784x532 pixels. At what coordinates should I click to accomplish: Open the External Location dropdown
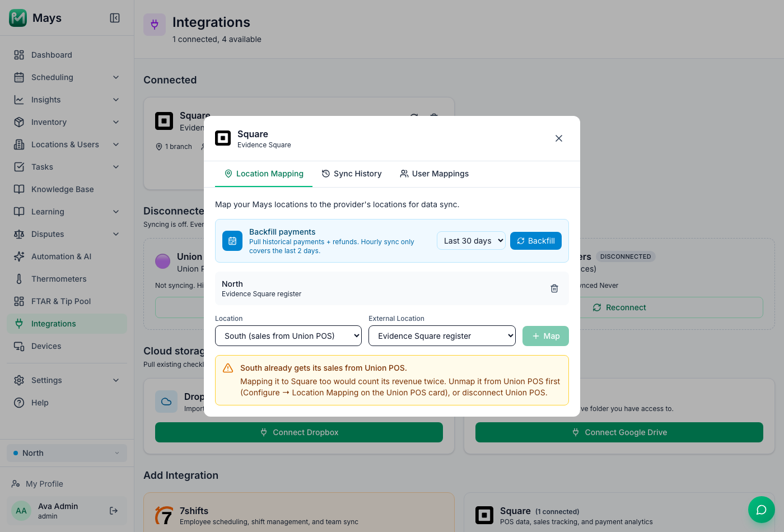pos(442,336)
